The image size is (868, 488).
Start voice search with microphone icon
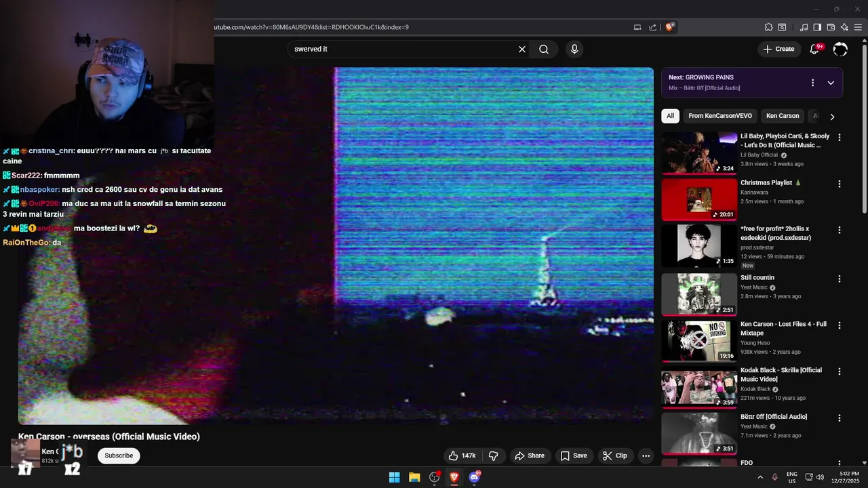(x=574, y=49)
